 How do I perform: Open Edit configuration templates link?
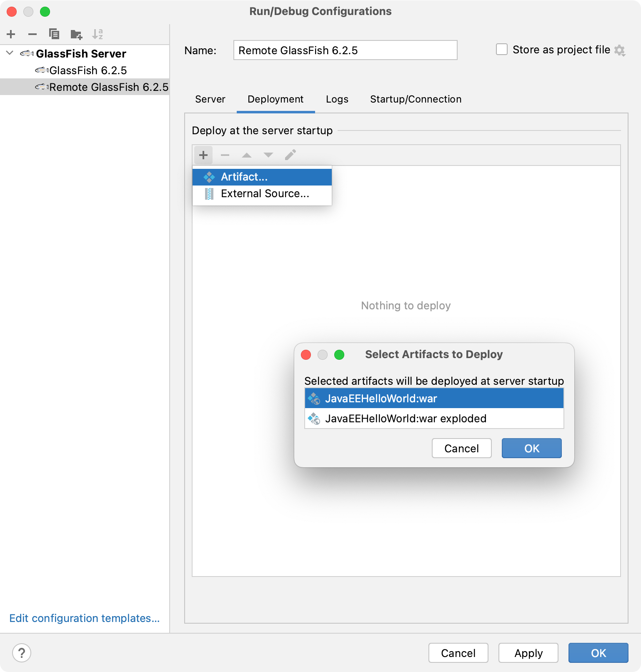click(85, 618)
